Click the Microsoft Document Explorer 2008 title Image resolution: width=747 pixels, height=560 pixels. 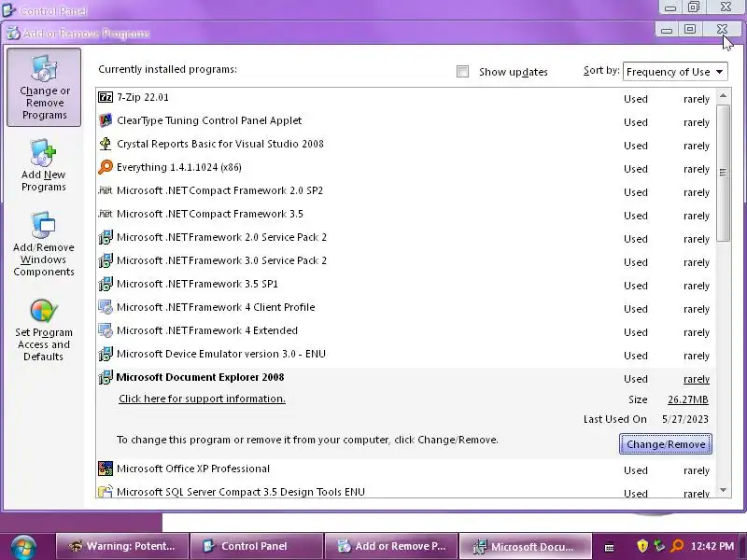[x=200, y=377]
